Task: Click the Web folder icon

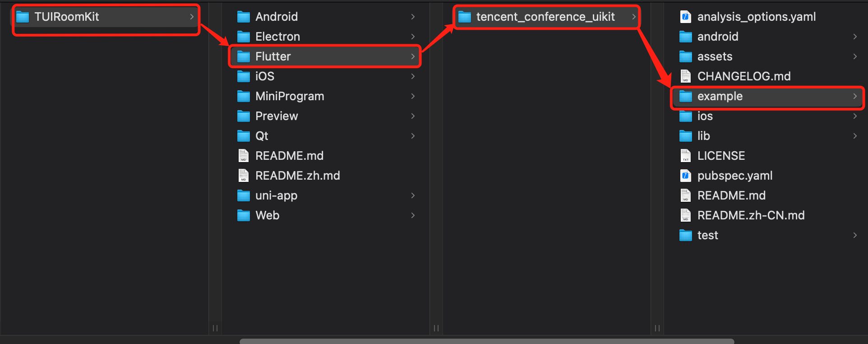Action: [244, 215]
